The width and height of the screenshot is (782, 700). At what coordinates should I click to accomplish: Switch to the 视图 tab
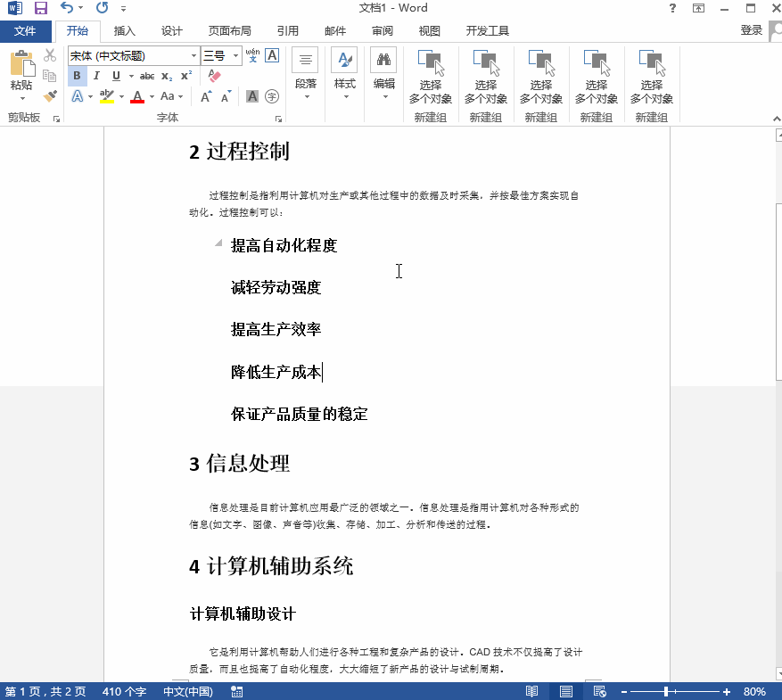pos(430,31)
